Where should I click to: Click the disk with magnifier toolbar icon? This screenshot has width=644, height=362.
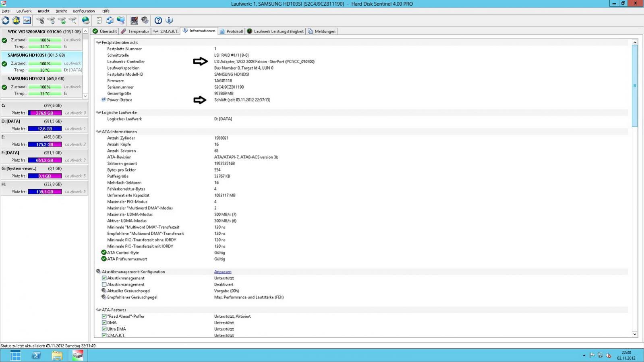[72, 20]
